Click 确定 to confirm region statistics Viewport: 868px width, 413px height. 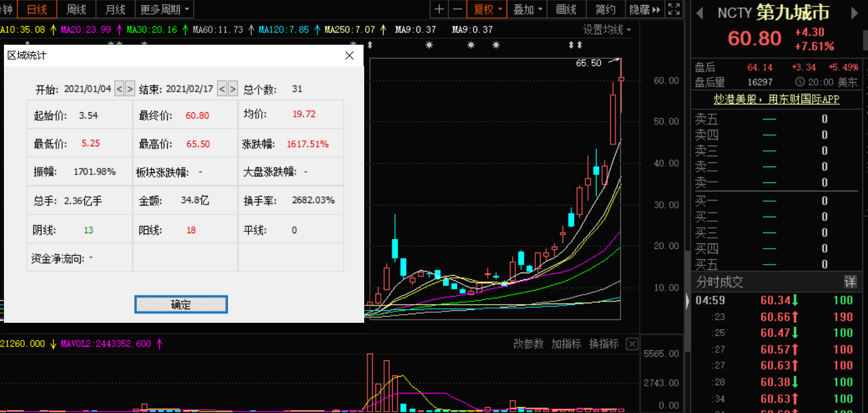[x=180, y=304]
